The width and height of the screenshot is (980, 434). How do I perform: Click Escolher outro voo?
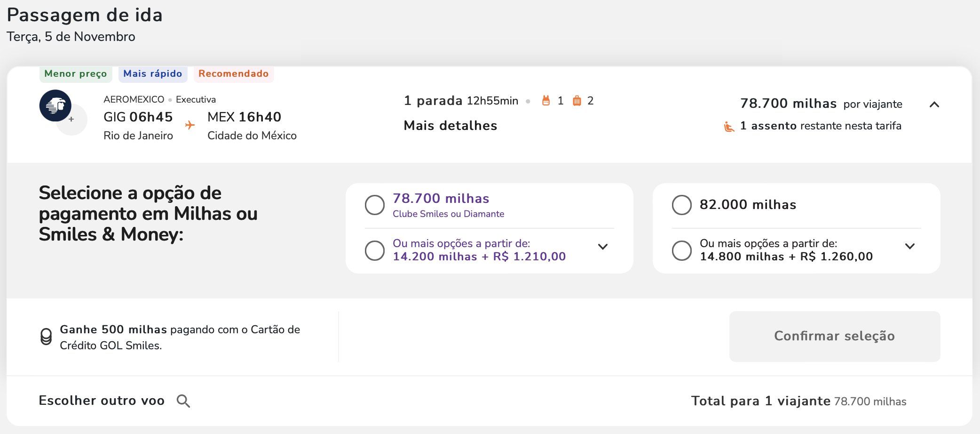coord(101,401)
